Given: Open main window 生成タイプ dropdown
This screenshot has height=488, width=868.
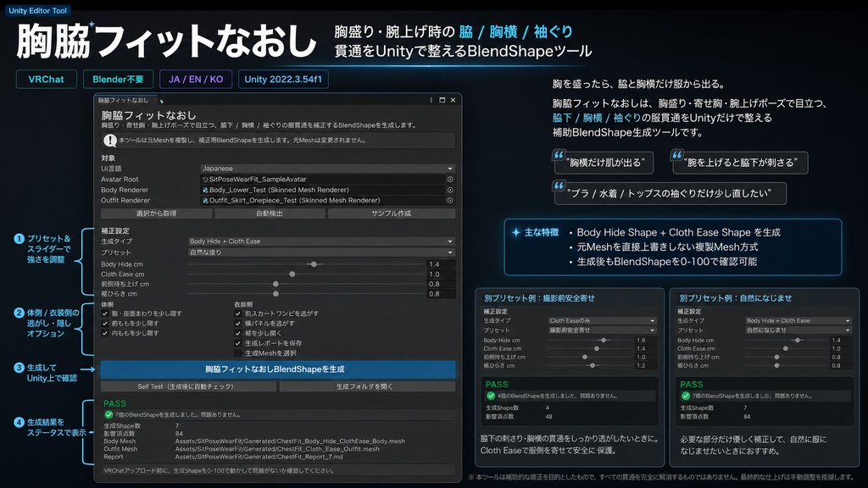Looking at the screenshot, I should 321,241.
